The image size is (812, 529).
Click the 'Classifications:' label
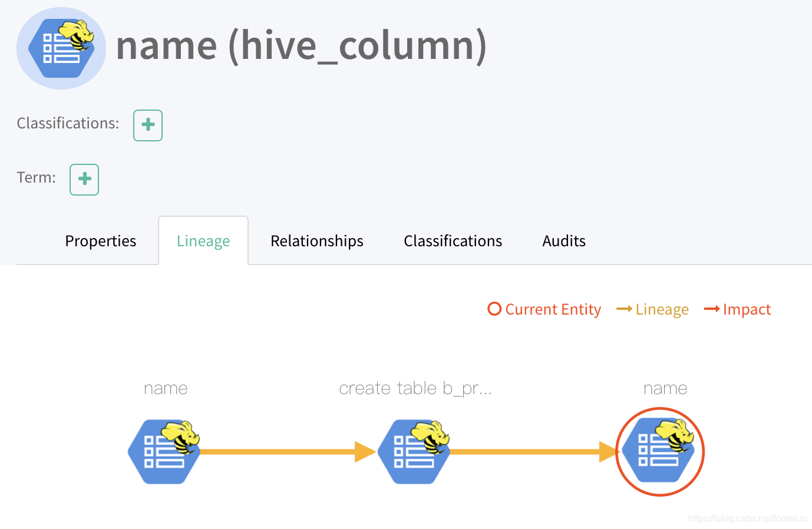click(68, 123)
